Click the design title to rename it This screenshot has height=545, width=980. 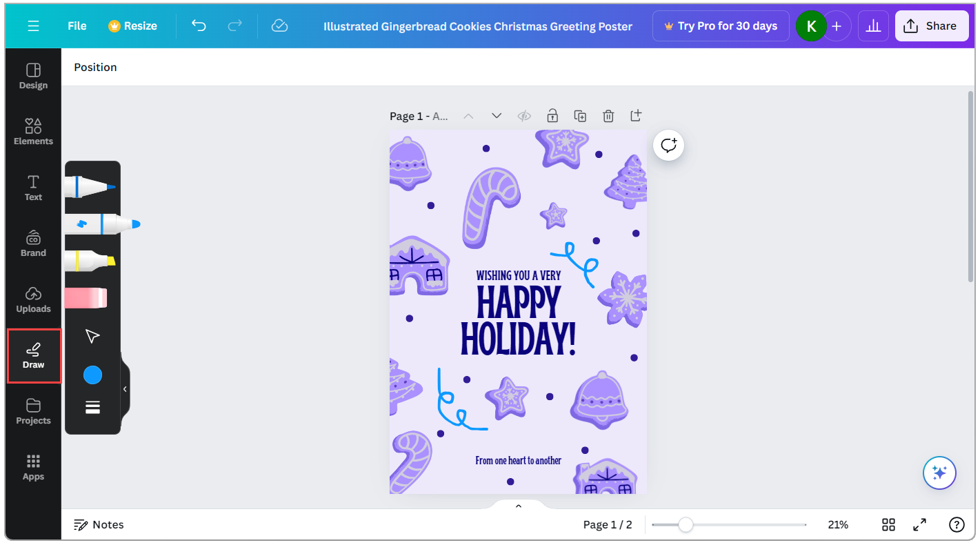[x=478, y=26]
